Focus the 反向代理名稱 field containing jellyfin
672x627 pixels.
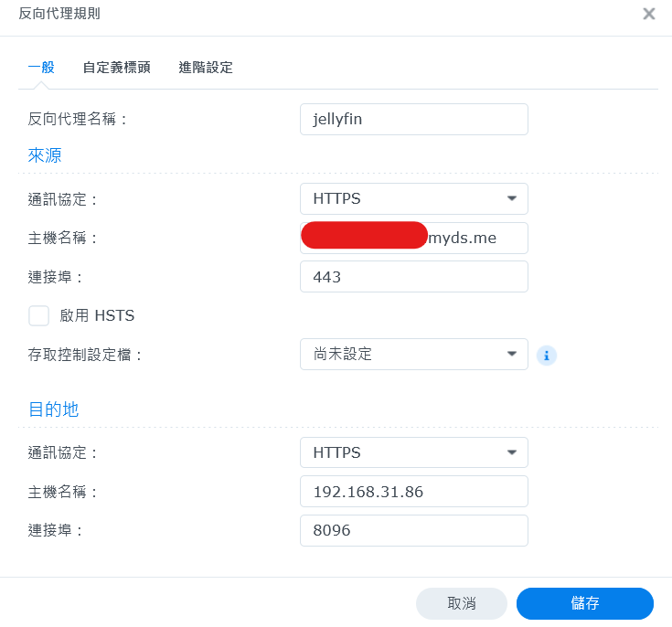[414, 119]
